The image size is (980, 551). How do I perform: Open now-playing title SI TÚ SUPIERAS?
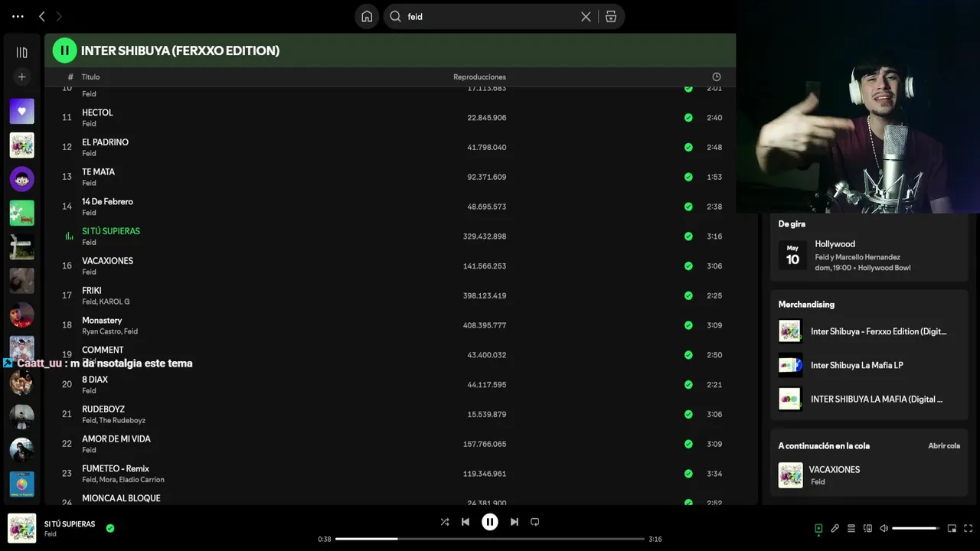pyautogui.click(x=70, y=524)
